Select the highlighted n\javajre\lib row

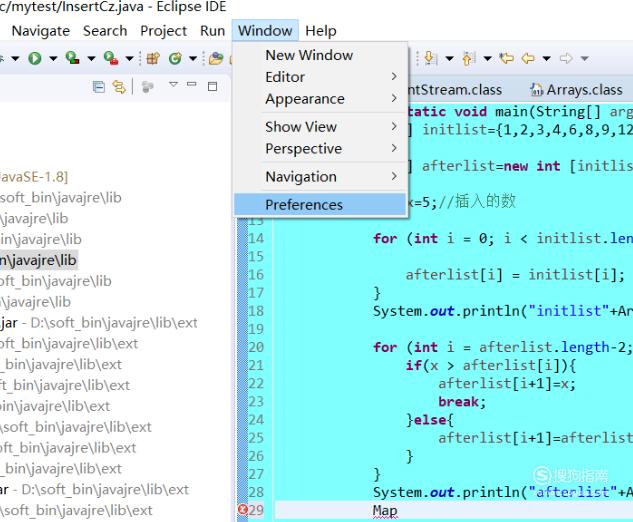point(38,260)
